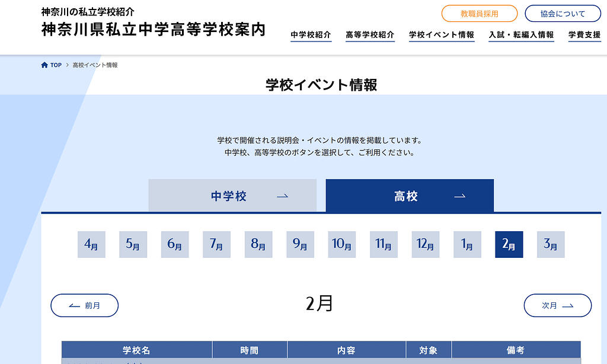Click the home icon in breadcrumb
This screenshot has width=607, height=364.
coord(44,65)
